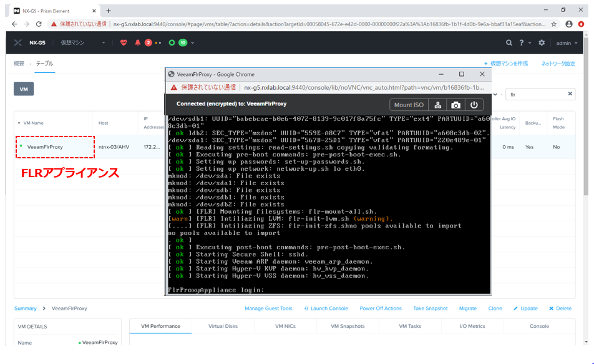Switch to the VM Performance tab
This screenshot has height=364, width=594.
[160, 326]
